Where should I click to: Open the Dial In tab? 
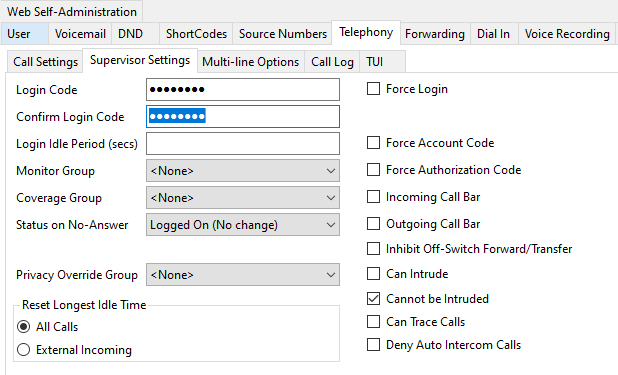[494, 34]
